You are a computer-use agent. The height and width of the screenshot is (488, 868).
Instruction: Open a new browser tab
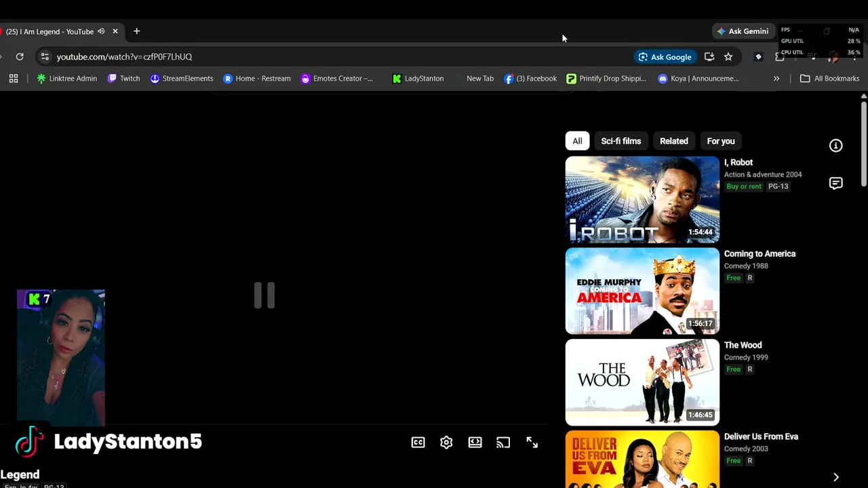tap(136, 31)
